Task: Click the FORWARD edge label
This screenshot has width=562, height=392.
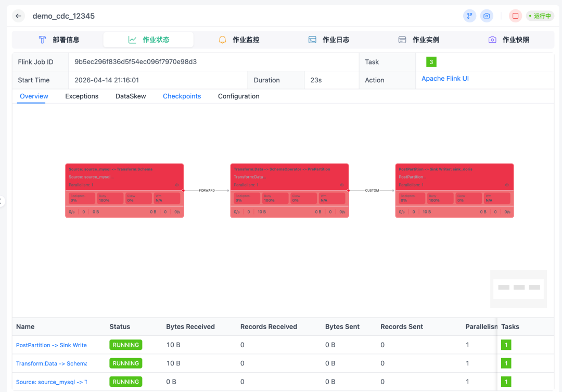Action: tap(207, 191)
